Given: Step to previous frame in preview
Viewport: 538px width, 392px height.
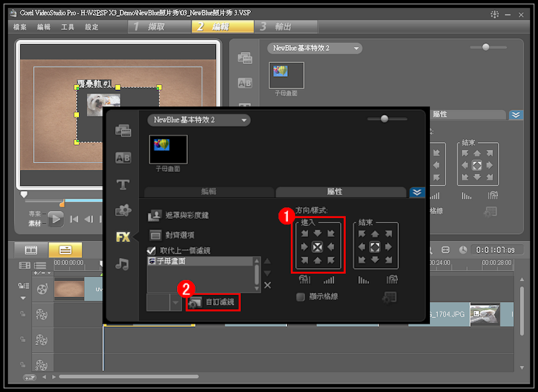Looking at the screenshot, I should tap(89, 219).
